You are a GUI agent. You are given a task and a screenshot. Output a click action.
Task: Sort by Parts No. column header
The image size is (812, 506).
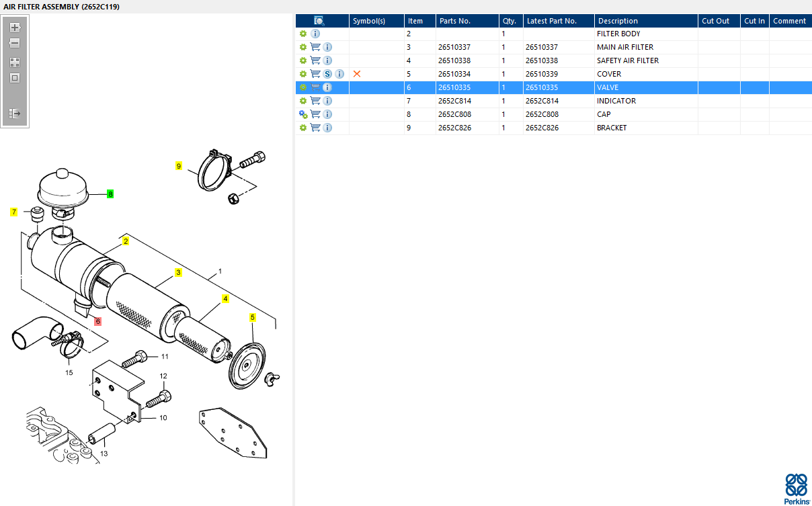[x=467, y=21]
